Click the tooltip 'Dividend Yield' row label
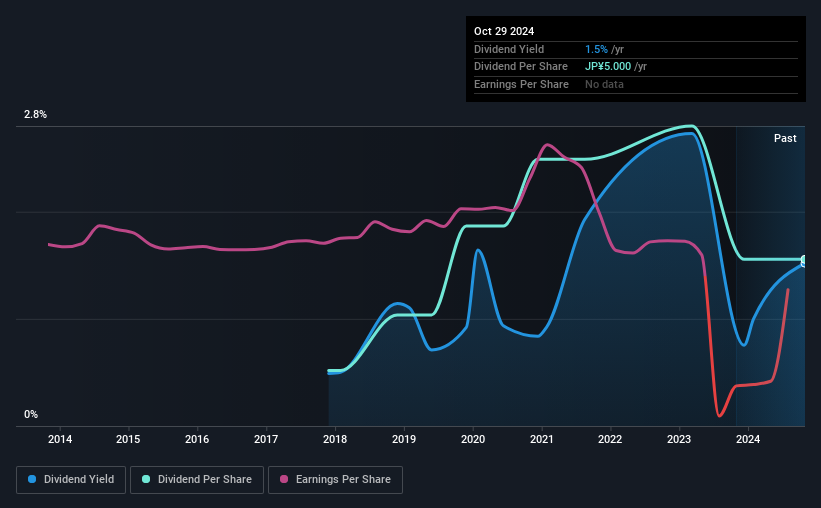The height and width of the screenshot is (508, 821). [509, 49]
